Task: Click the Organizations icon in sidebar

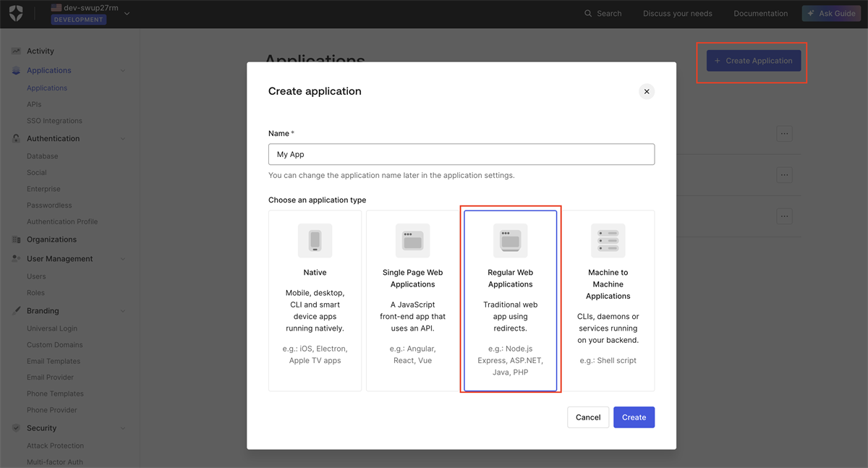Action: coord(16,239)
